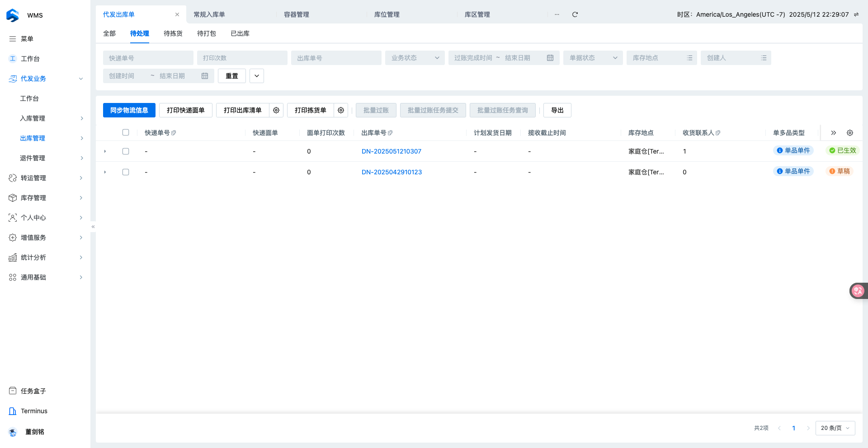Click the 快递单号 search input field
This screenshot has width=868, height=448.
(x=148, y=58)
